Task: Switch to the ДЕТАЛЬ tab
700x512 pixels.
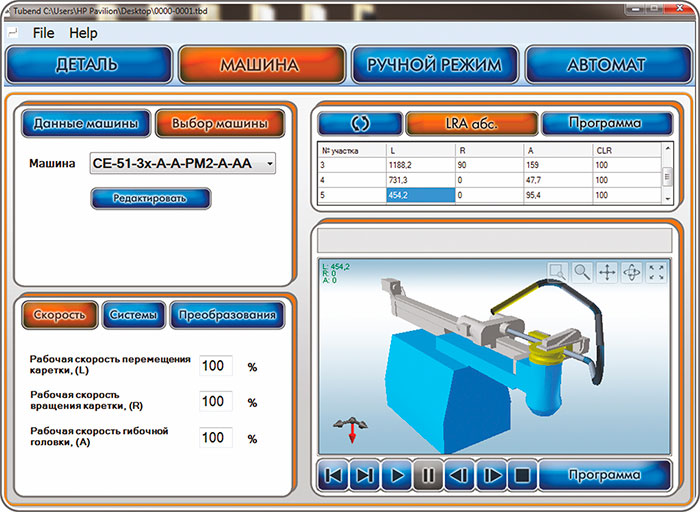Action: [87, 65]
